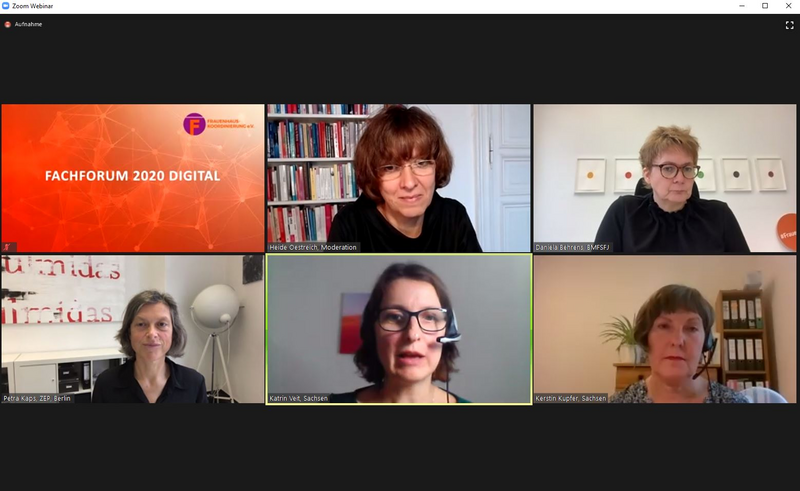Click the 'Daniela Behrens, BMFSFJ' name label
The height and width of the screenshot is (491, 800).
[x=572, y=247]
